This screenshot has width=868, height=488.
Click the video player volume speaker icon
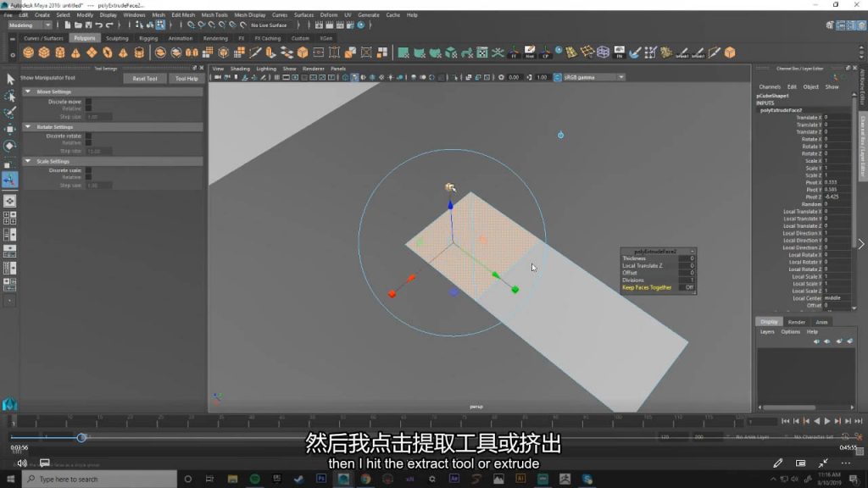(x=21, y=463)
